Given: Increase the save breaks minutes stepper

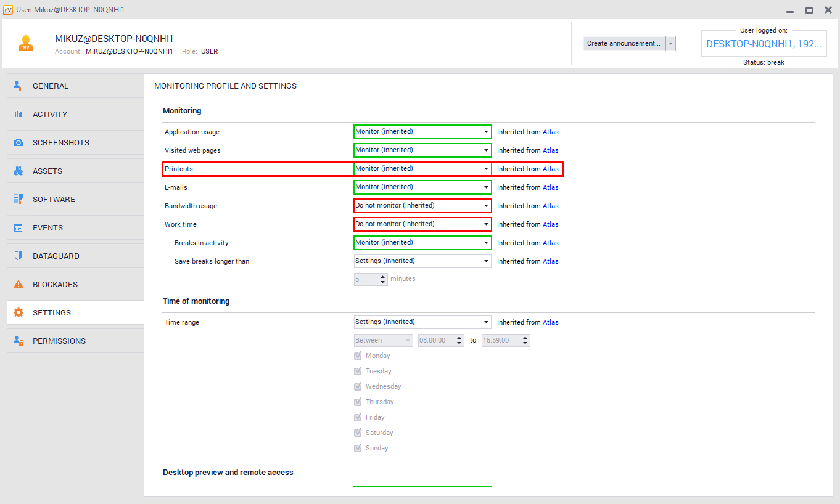Looking at the screenshot, I should click(x=383, y=277).
